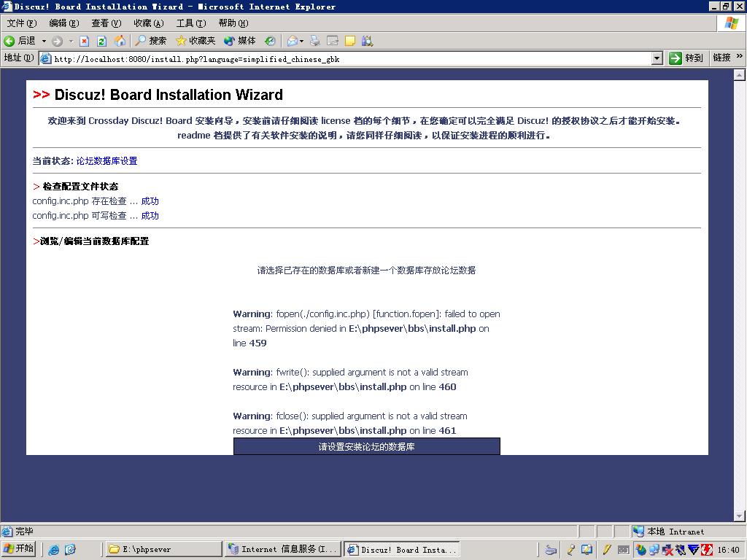Click the 浏览/编辑当前数据库配置 heading

click(94, 241)
